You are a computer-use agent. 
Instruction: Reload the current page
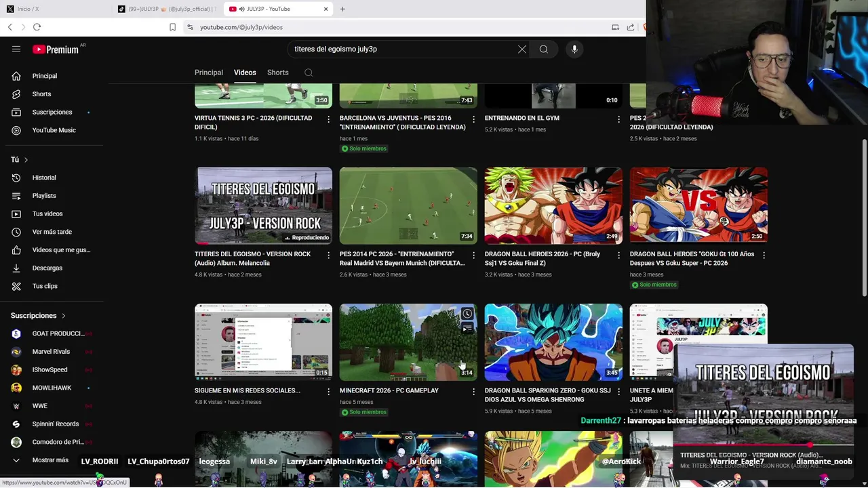tap(37, 27)
